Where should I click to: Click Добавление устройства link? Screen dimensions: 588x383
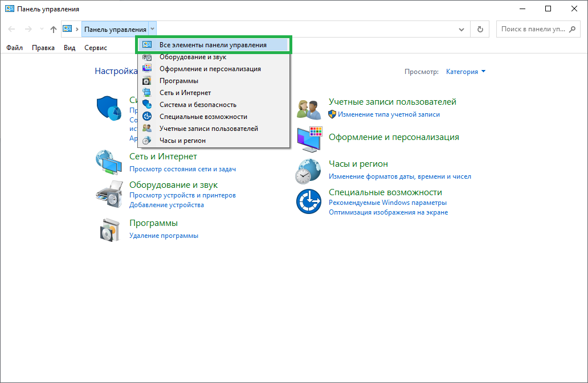166,205
